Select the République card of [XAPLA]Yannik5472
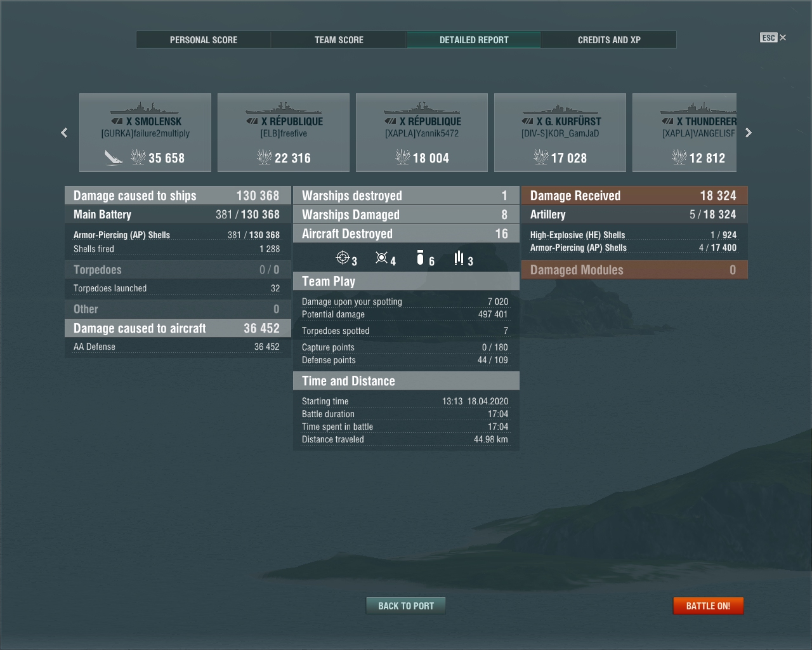 [x=422, y=133]
